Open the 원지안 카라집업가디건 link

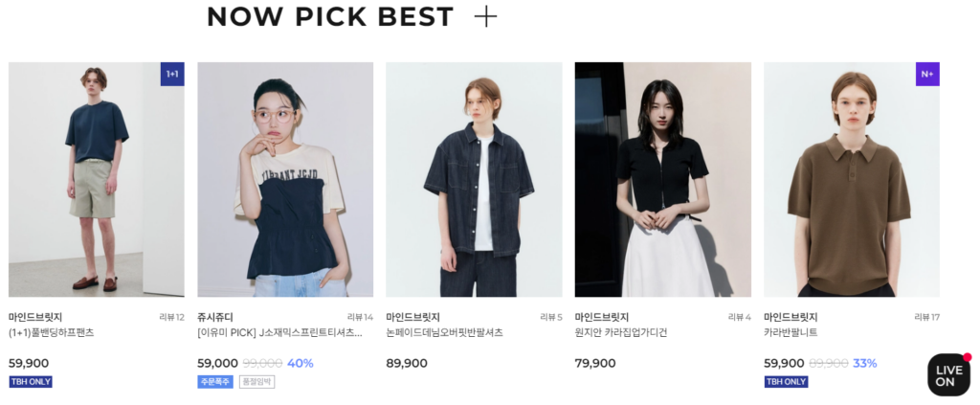pos(620,332)
